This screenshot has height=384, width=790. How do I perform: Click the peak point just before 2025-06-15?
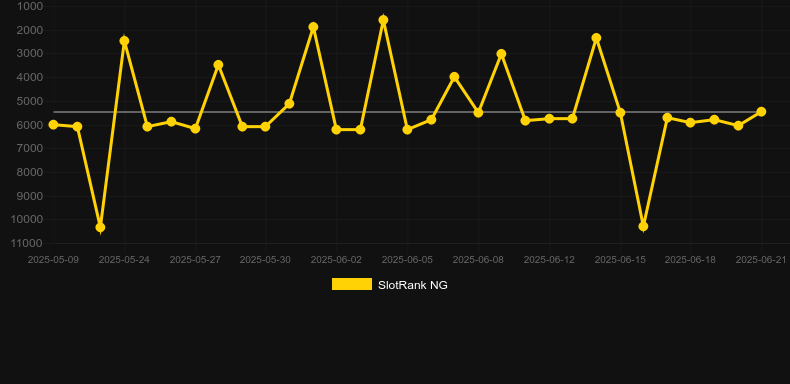tap(596, 38)
